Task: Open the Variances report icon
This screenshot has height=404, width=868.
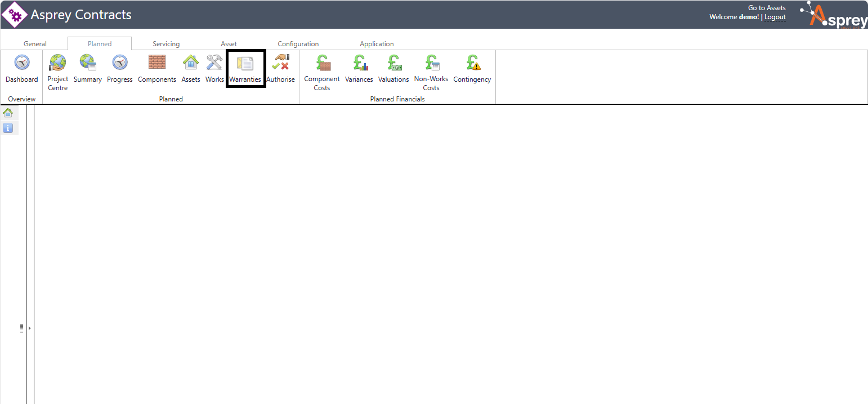Action: (359, 63)
